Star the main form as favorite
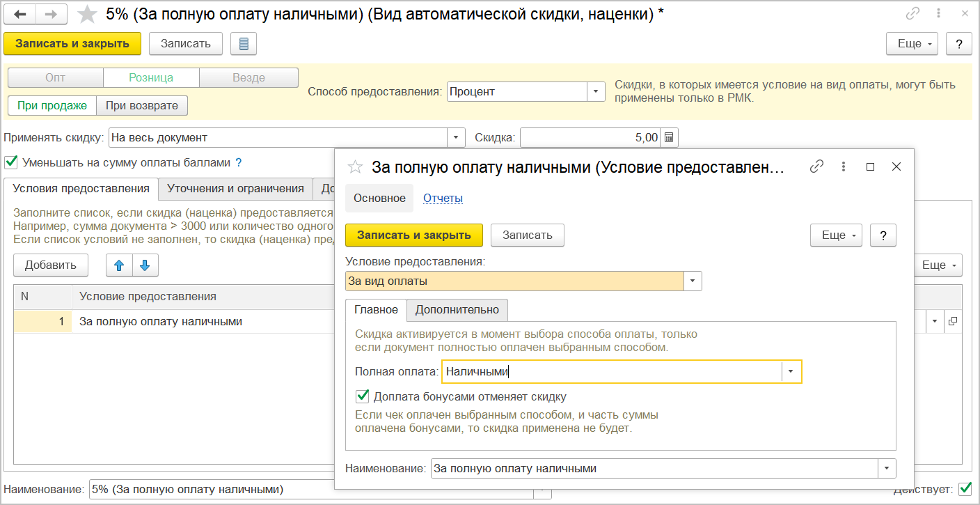 coord(87,14)
